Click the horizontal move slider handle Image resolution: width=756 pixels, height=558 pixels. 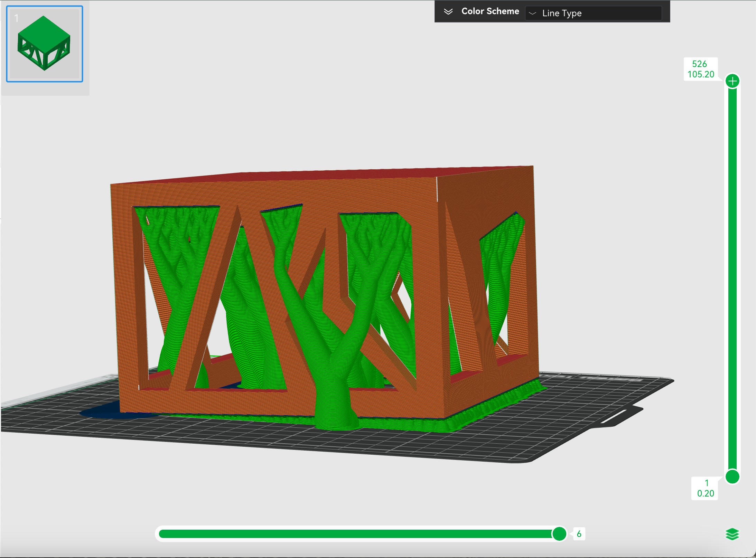559,534
